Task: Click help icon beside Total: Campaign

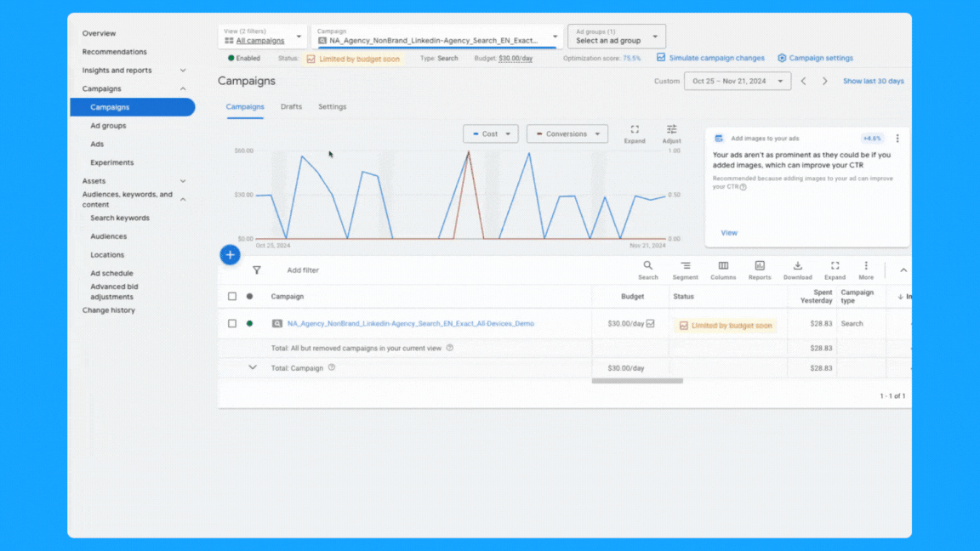Action: 332,367
